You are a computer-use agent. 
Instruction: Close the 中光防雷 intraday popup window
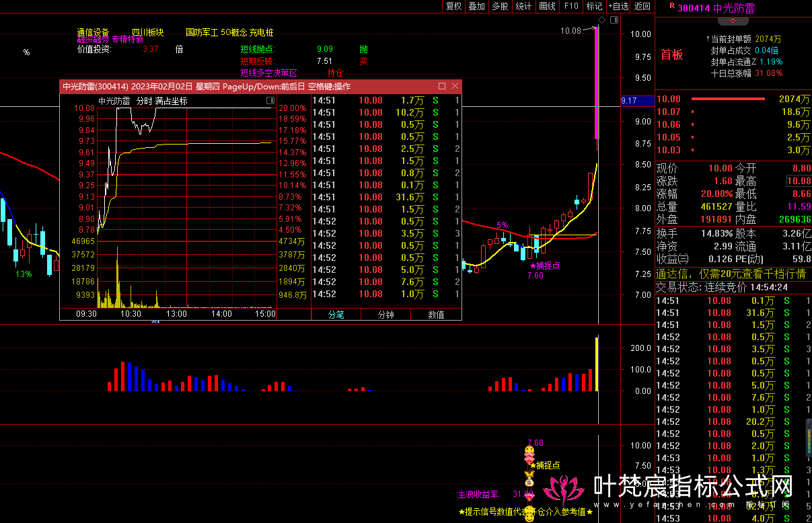point(455,86)
